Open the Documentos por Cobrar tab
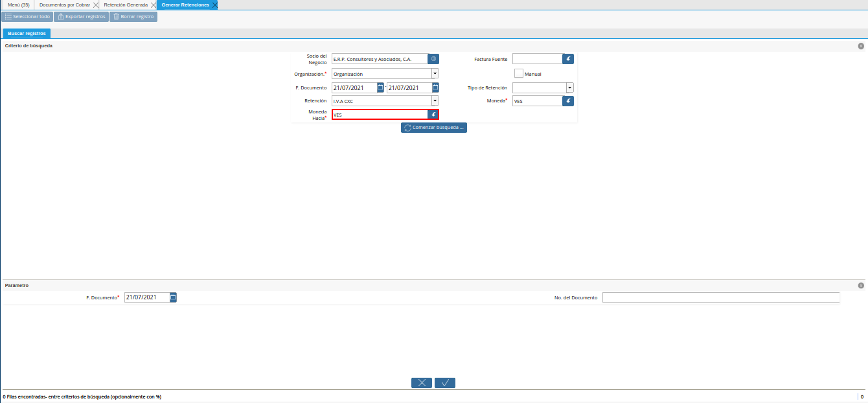This screenshot has width=868, height=403. (65, 5)
